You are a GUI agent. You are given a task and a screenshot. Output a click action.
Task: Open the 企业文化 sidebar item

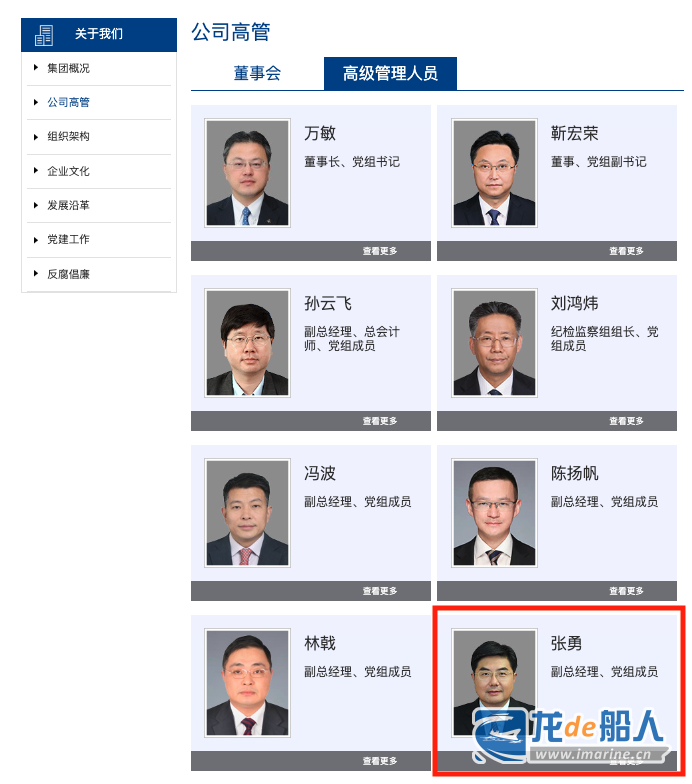point(68,171)
